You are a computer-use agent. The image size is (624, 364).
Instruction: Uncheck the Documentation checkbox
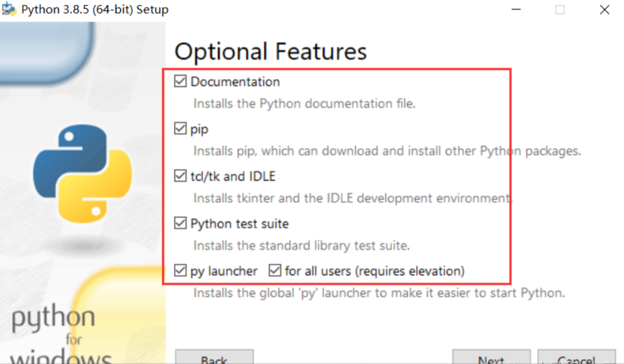click(181, 81)
